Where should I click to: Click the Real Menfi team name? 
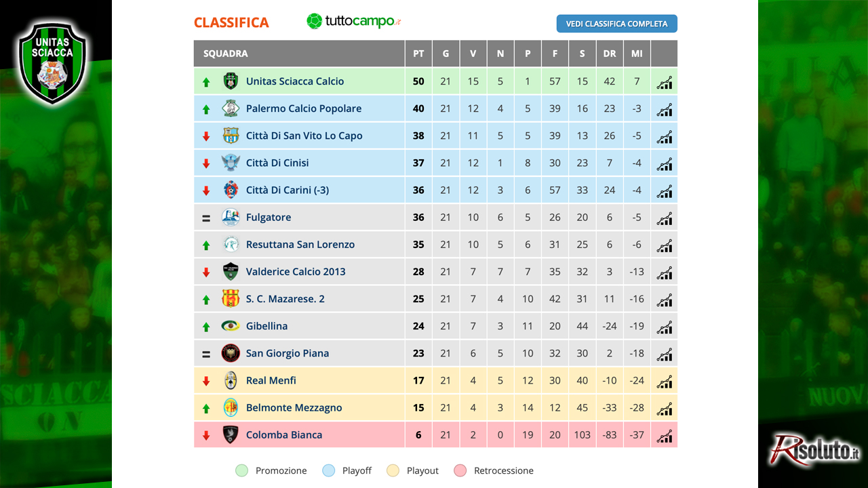coord(271,380)
